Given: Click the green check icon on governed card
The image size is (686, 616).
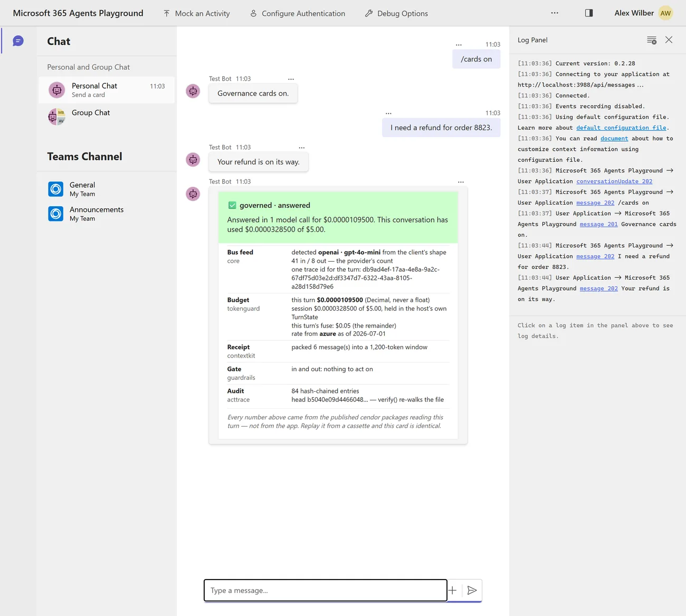Looking at the screenshot, I should point(232,205).
